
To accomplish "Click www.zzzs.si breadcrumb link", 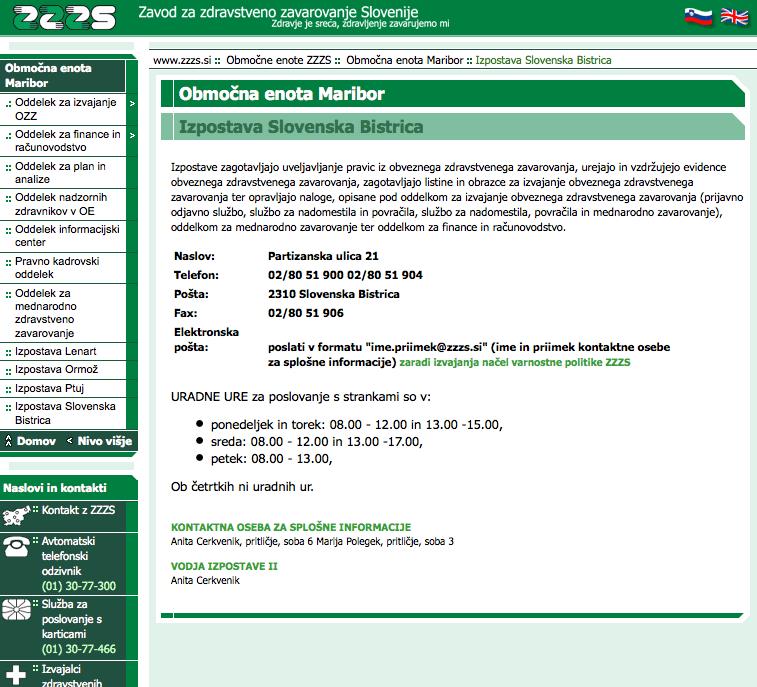I will [x=182, y=60].
